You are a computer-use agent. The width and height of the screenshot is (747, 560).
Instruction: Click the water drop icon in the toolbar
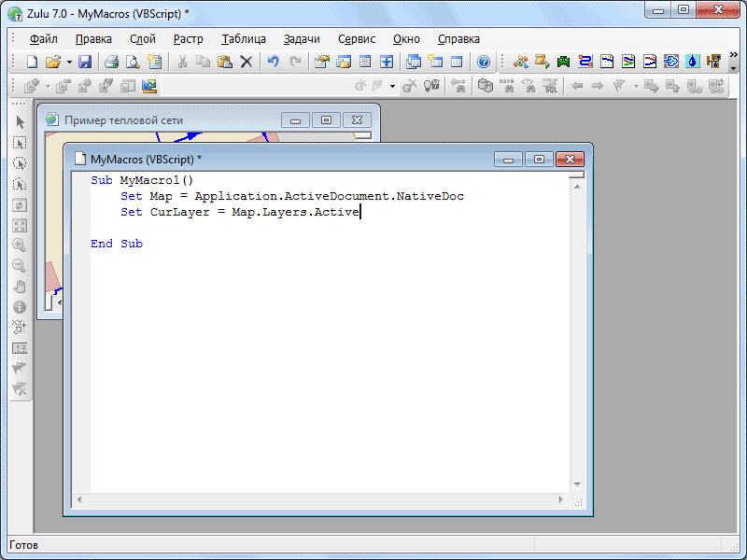692,62
